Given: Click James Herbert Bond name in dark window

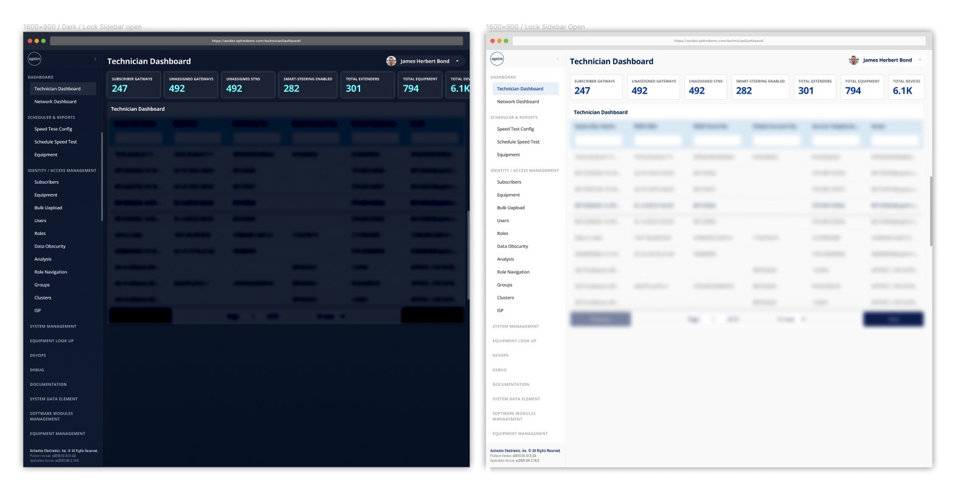Looking at the screenshot, I should 425,61.
